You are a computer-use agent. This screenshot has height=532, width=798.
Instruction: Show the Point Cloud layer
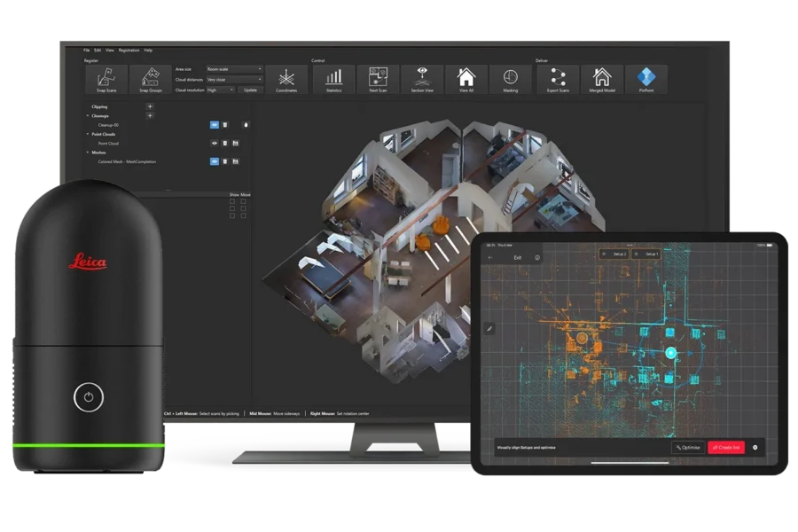point(214,143)
